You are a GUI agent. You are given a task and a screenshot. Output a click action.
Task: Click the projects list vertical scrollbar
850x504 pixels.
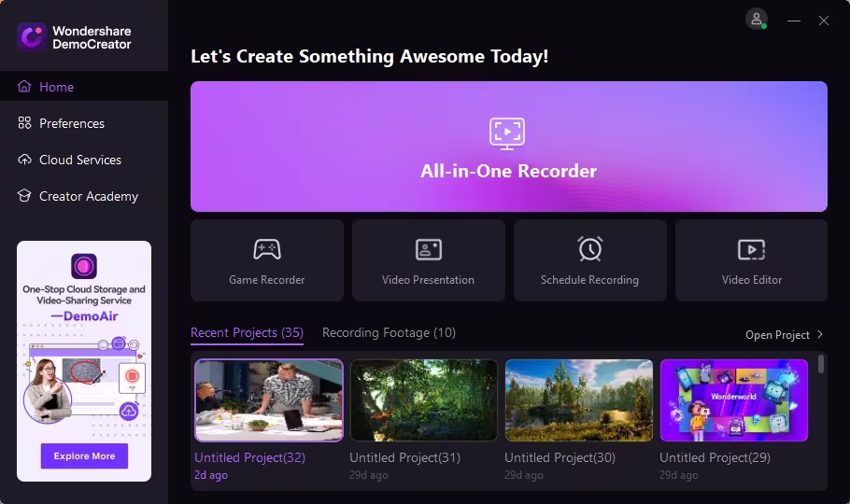821,364
